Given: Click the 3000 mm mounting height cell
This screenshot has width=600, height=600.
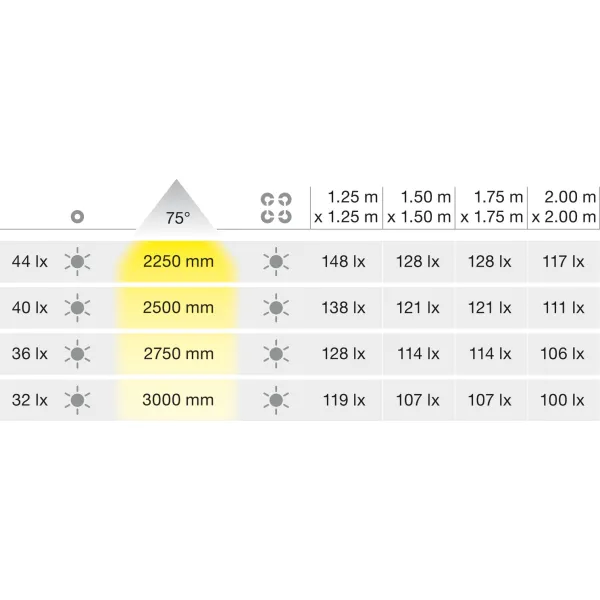Looking at the screenshot, I should (x=178, y=400).
